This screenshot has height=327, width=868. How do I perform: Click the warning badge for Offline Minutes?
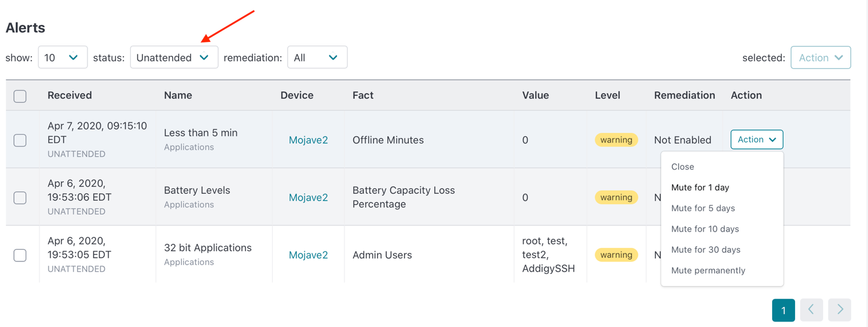click(616, 140)
